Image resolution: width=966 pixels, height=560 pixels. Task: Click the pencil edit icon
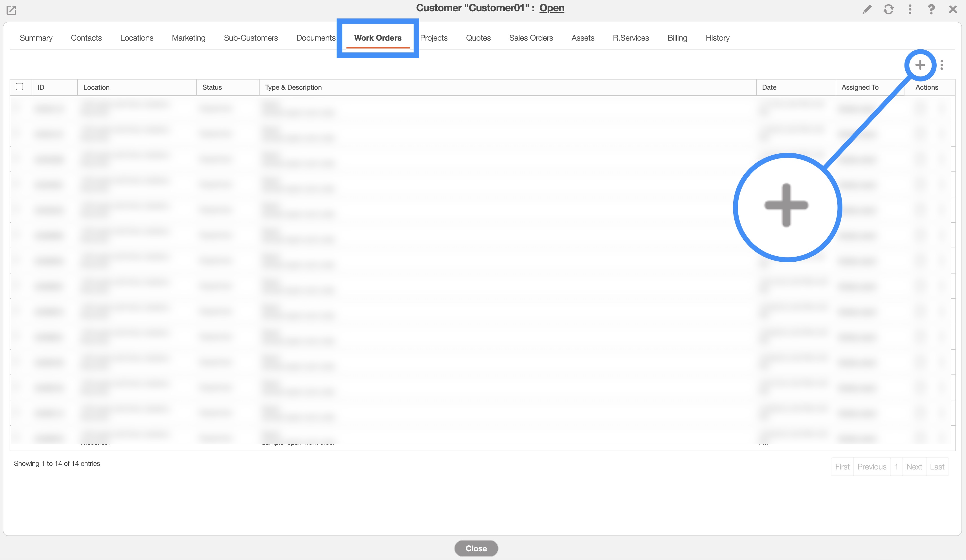pos(867,9)
